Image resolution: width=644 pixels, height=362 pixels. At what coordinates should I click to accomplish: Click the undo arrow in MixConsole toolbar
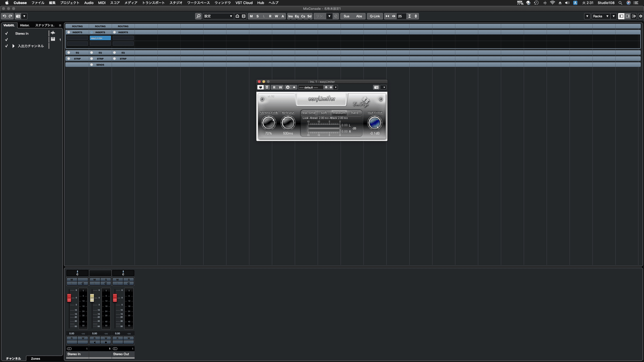tap(4, 16)
